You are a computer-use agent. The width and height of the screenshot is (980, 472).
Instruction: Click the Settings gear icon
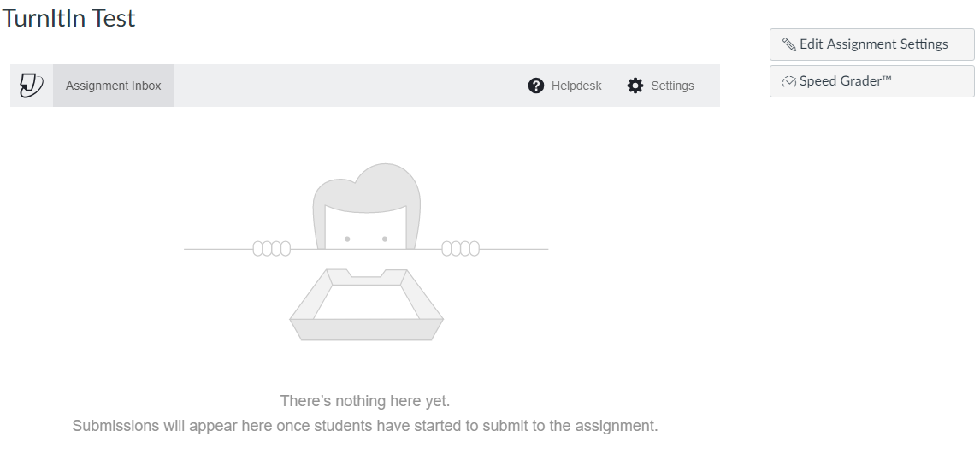[635, 86]
